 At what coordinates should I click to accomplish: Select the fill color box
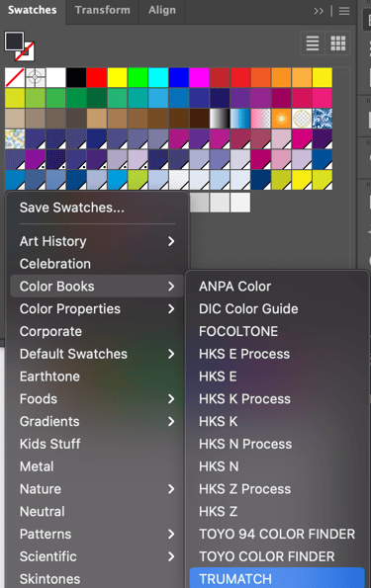click(x=14, y=41)
